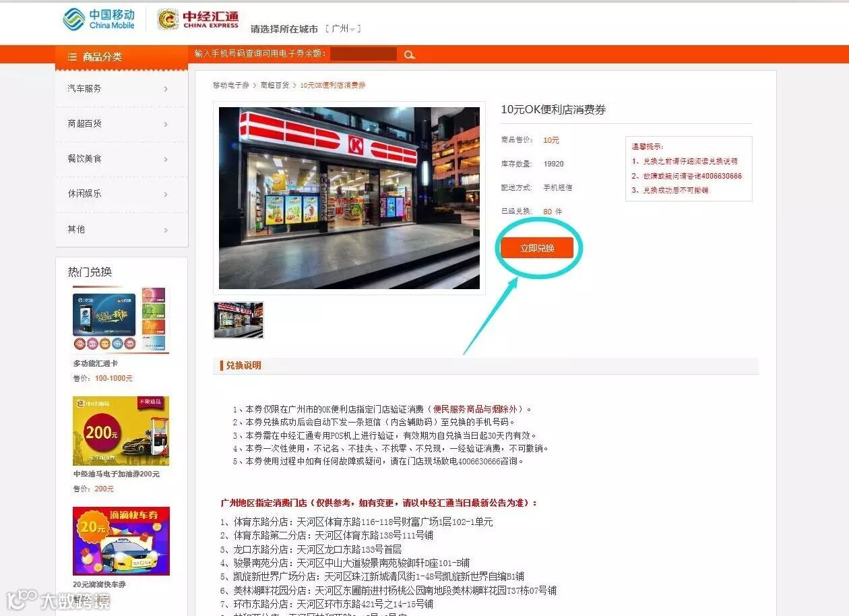Click the 多功能汇通卡 title link
Viewport: 849px width, 616px height.
click(x=96, y=363)
